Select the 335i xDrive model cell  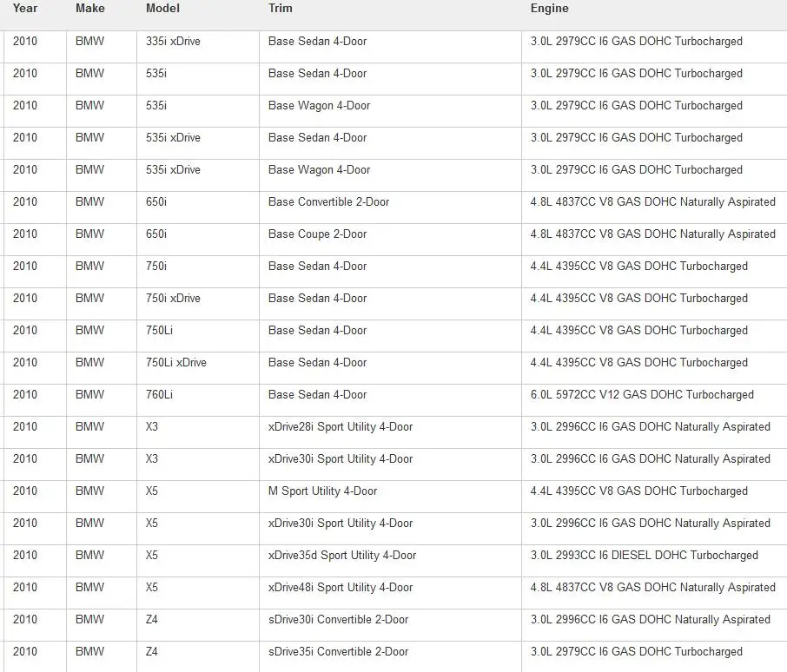[173, 41]
